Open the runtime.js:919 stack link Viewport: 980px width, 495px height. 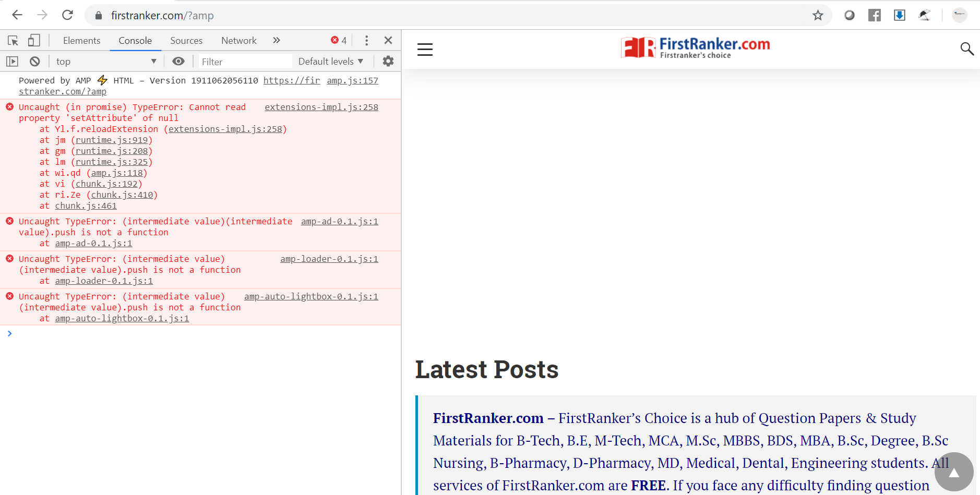point(112,140)
